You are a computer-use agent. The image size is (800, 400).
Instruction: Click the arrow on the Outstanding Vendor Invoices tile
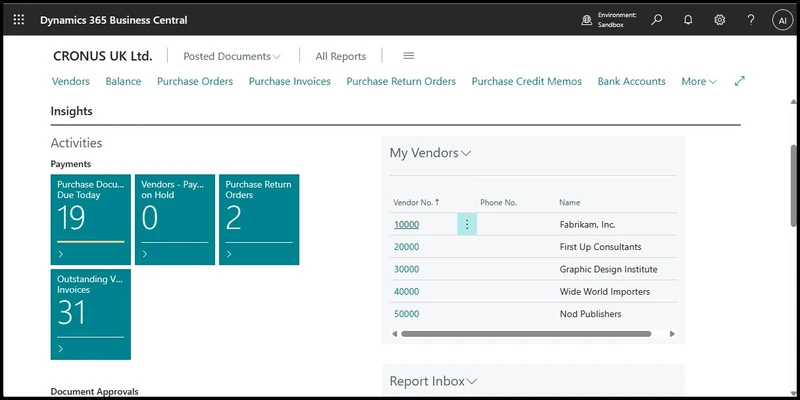[61, 349]
